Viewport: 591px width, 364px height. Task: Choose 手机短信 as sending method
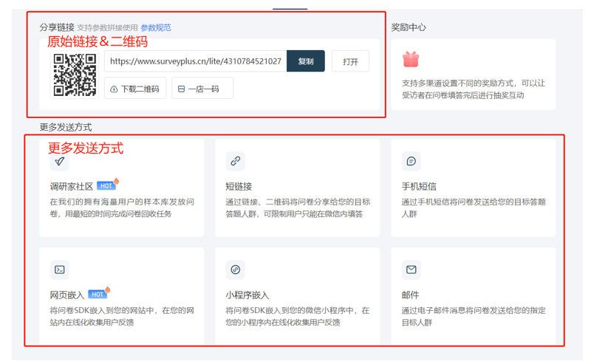[473, 188]
